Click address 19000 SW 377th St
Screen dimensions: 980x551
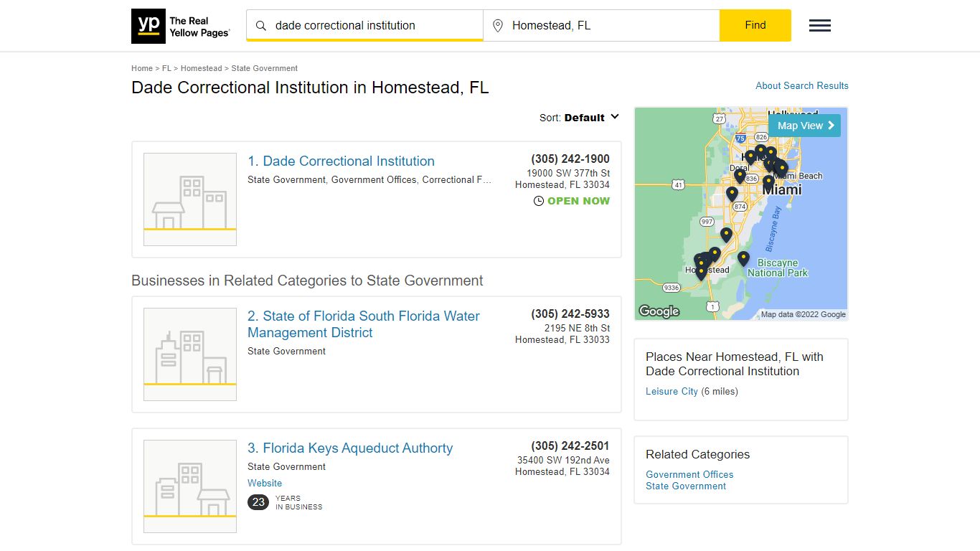(x=568, y=174)
